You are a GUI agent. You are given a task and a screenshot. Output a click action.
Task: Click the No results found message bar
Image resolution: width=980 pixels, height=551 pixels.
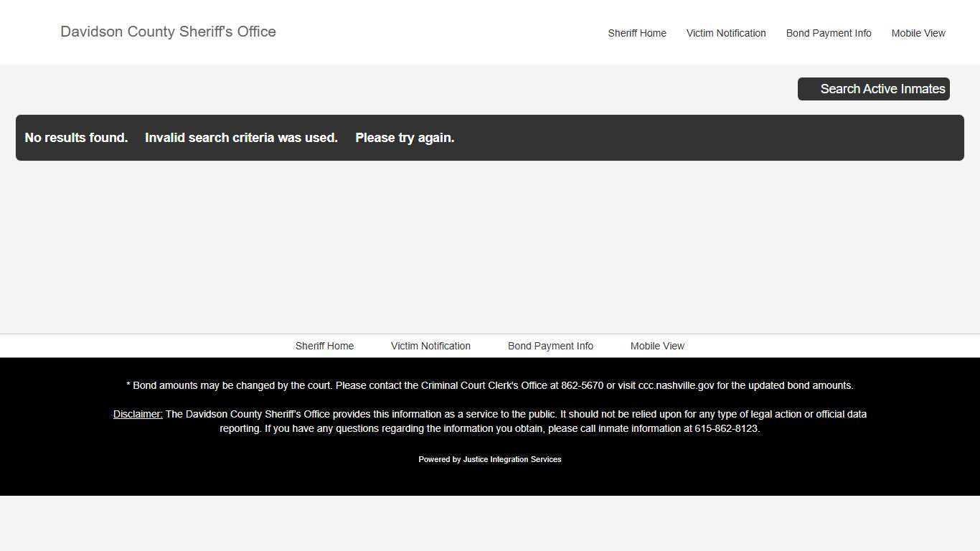[x=76, y=138]
